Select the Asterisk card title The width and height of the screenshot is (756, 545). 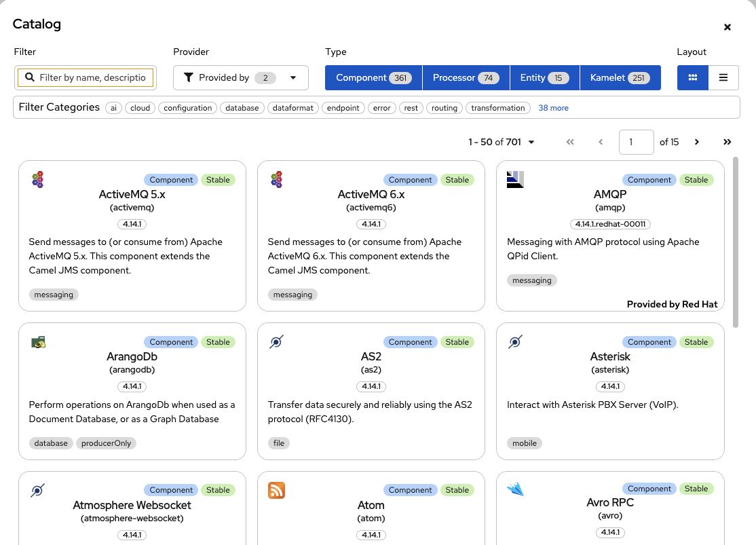610,357
